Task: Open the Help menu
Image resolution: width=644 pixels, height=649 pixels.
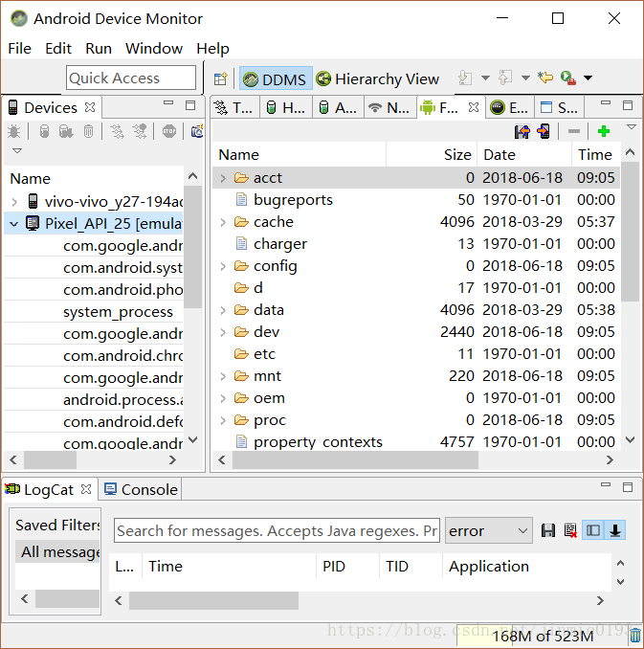Action: [212, 49]
